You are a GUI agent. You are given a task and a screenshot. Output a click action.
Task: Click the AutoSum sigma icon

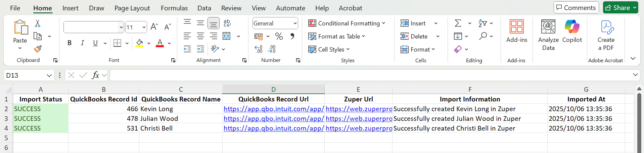[x=458, y=23]
